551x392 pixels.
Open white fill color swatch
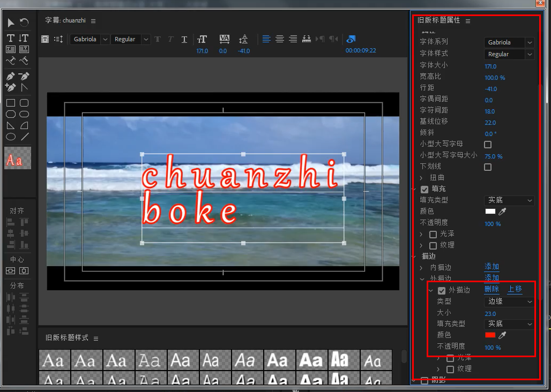[490, 212]
